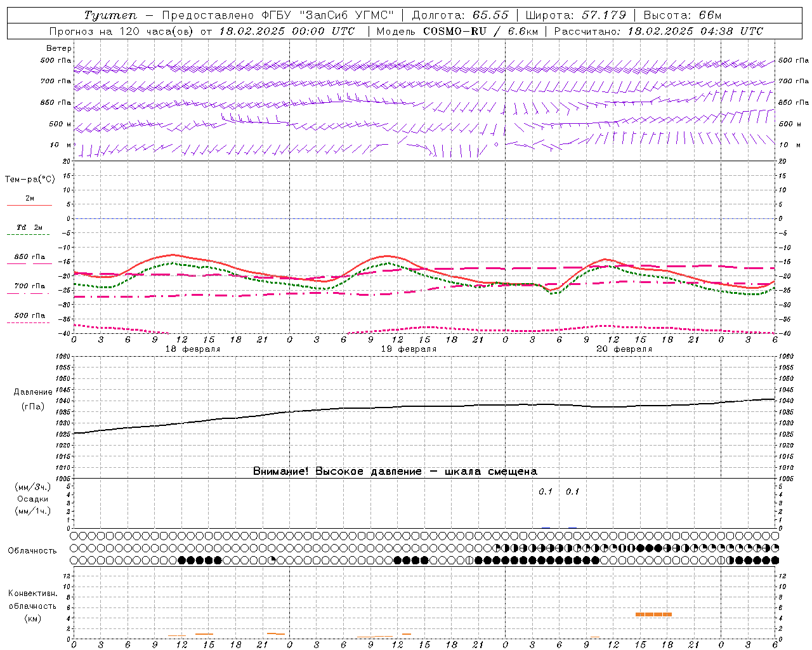This screenshot has width=812, height=650.
Task: Select the 'Предоставлено ФГБУ "ЗапСиб УГМС"' text
Action: tap(278, 15)
